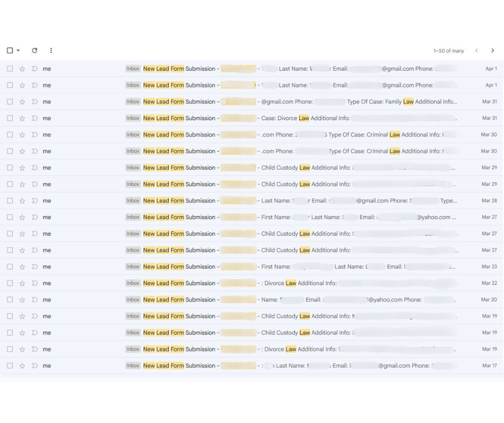Click the Inbox label on Mar 22 email

coord(133,283)
